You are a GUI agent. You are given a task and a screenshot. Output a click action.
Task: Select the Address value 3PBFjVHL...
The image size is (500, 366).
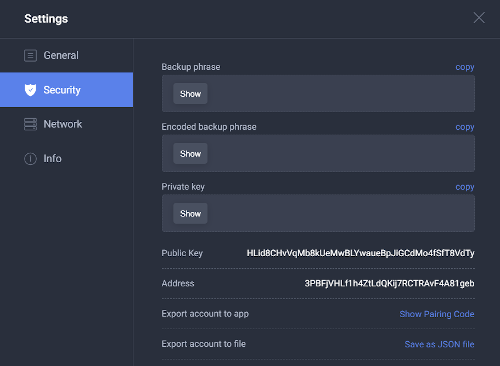tap(389, 283)
